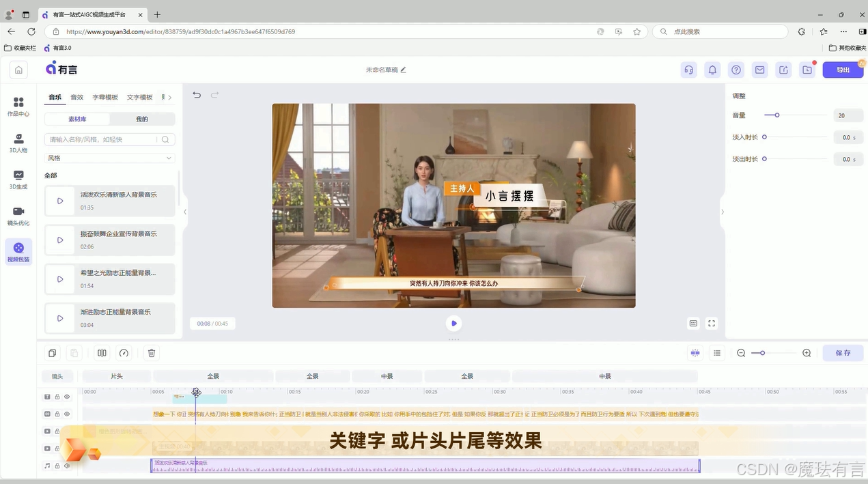The image size is (868, 484).
Task: Preview 活泼欢乐清新感人背景音乐 track
Action: pos(60,201)
